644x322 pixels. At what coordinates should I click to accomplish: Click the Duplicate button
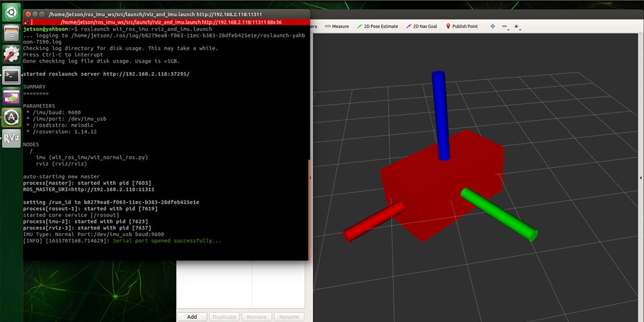[224, 317]
